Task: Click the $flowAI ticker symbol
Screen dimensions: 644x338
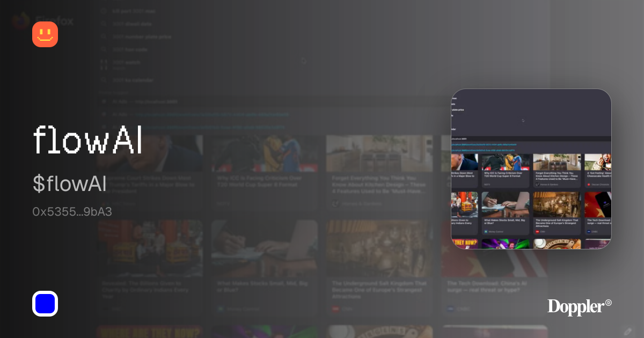Action: click(70, 183)
